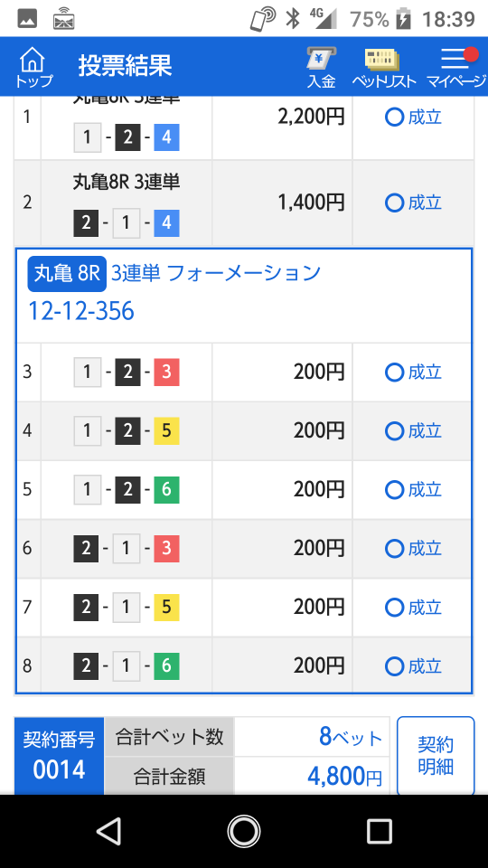Open the マイページ hamburger menu
Image resolution: width=488 pixels, height=868 pixels.
pos(455,67)
